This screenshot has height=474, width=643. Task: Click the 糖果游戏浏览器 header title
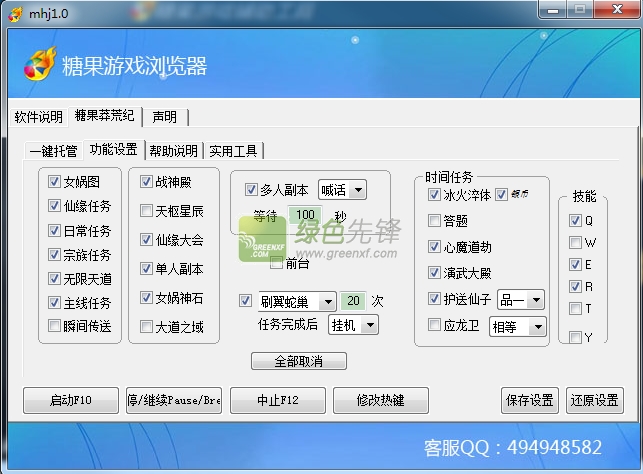pyautogui.click(x=135, y=66)
